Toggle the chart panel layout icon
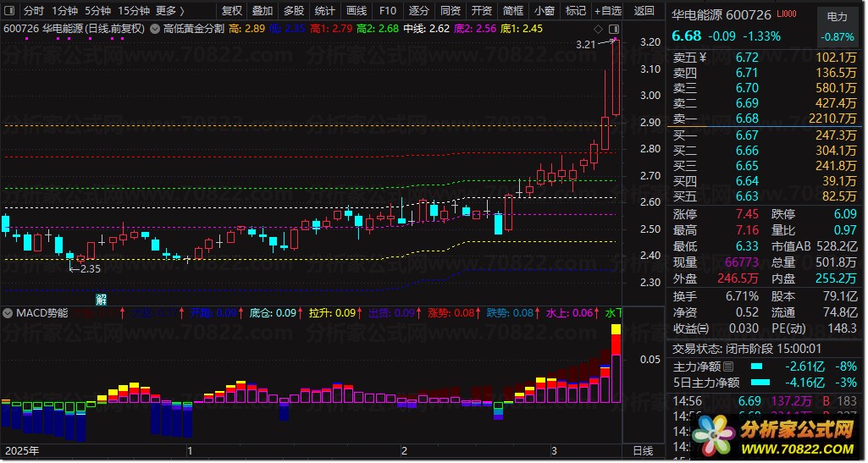 (613, 29)
